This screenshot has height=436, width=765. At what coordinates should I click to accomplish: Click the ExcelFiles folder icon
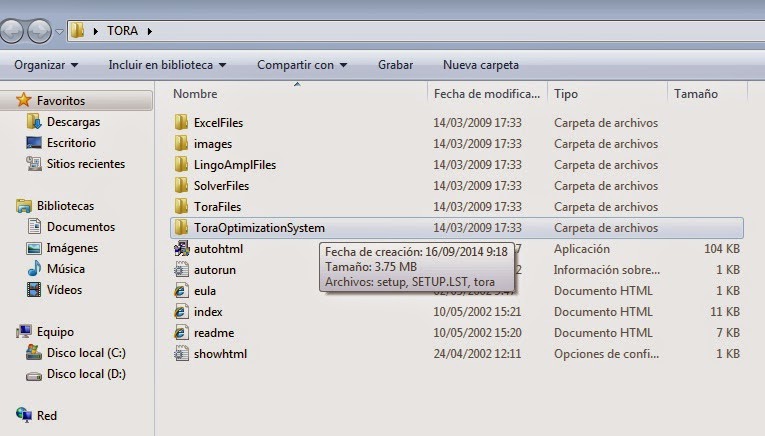(181, 122)
